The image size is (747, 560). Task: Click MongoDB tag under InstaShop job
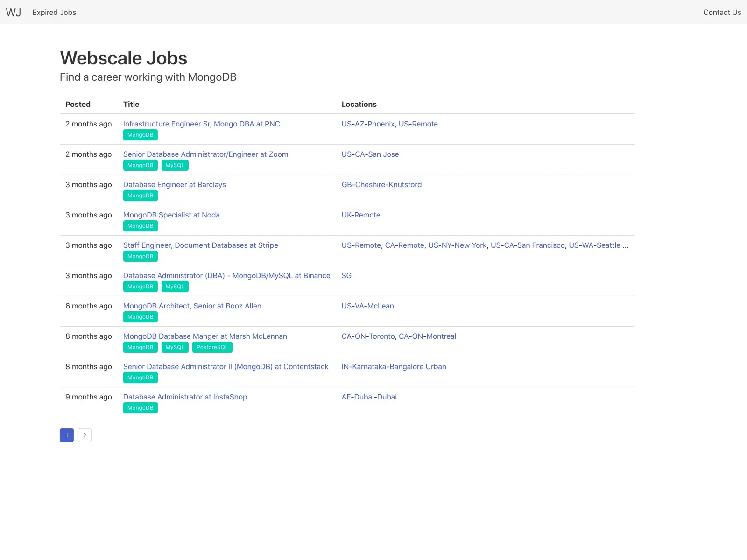[x=141, y=408]
